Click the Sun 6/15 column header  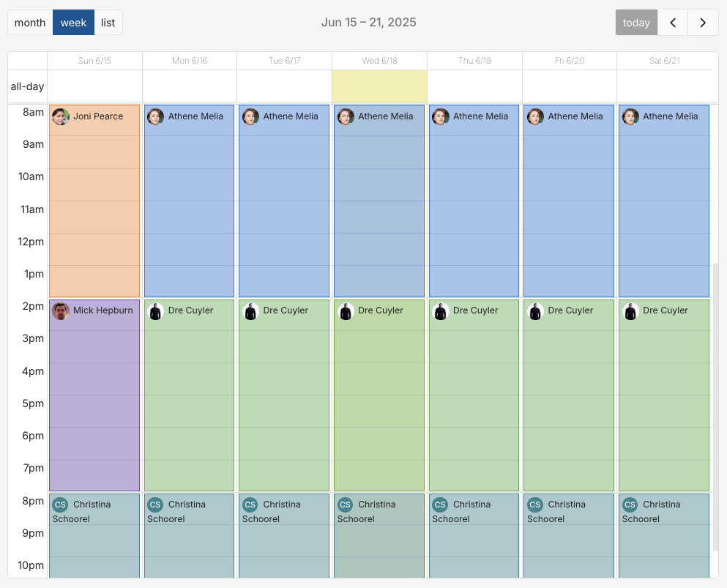click(94, 61)
